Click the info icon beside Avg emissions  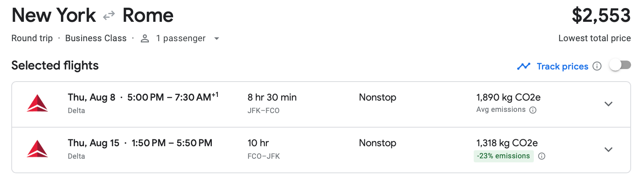click(x=533, y=110)
